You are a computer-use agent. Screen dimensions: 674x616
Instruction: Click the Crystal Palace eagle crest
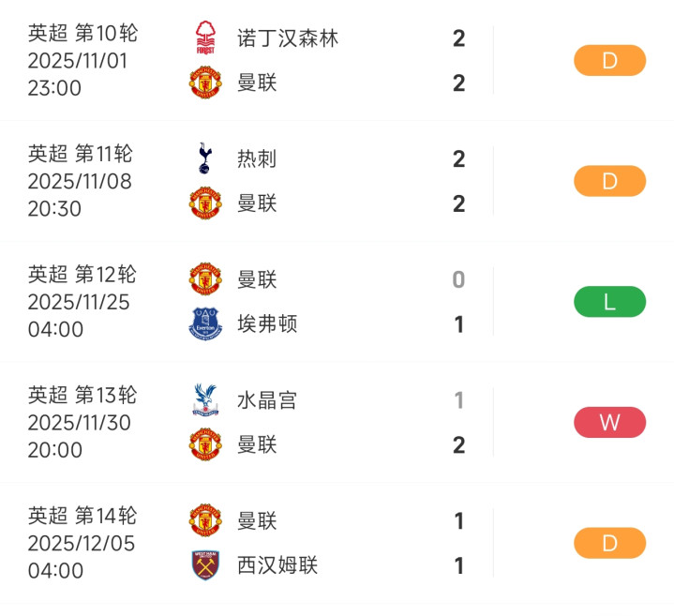(205, 400)
